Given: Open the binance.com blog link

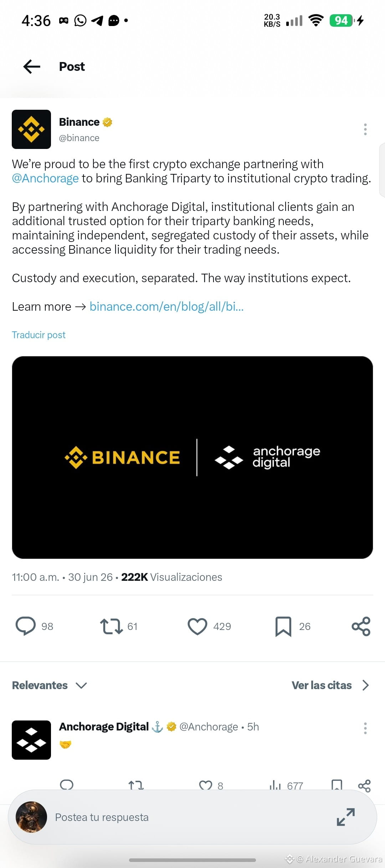Looking at the screenshot, I should (166, 306).
